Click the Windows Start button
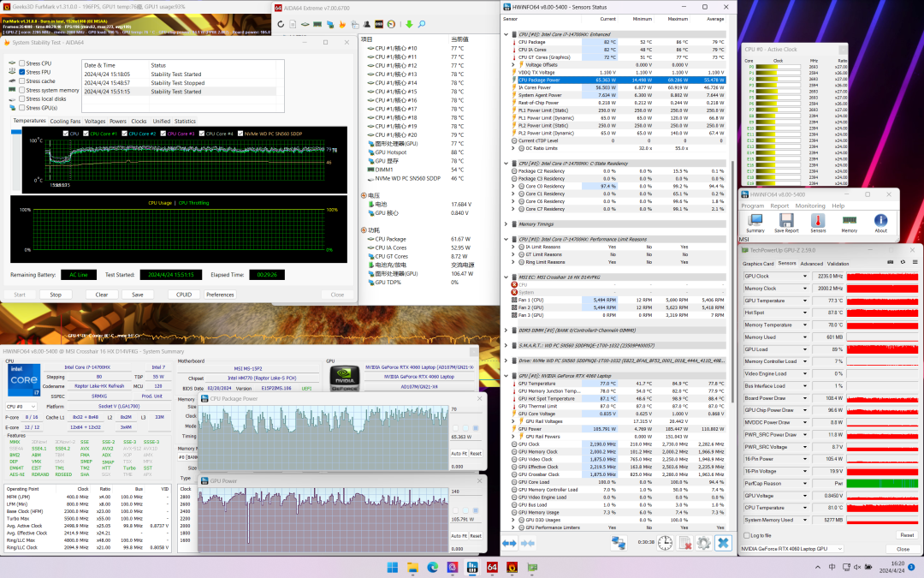924x578 pixels. tap(393, 567)
